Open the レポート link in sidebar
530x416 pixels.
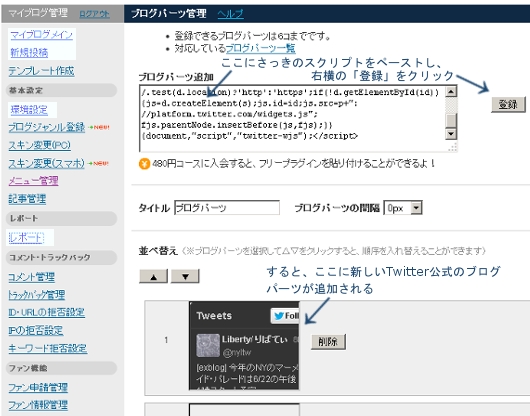(26, 238)
